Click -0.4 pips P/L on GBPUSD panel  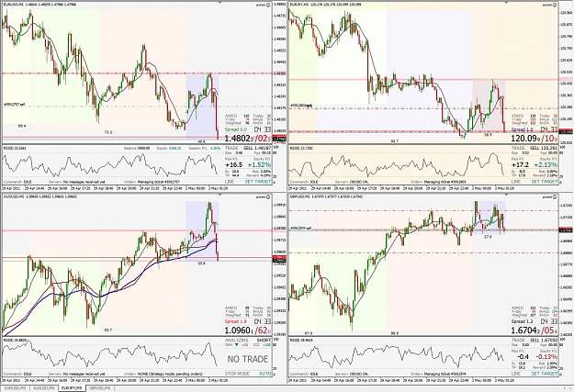(523, 357)
